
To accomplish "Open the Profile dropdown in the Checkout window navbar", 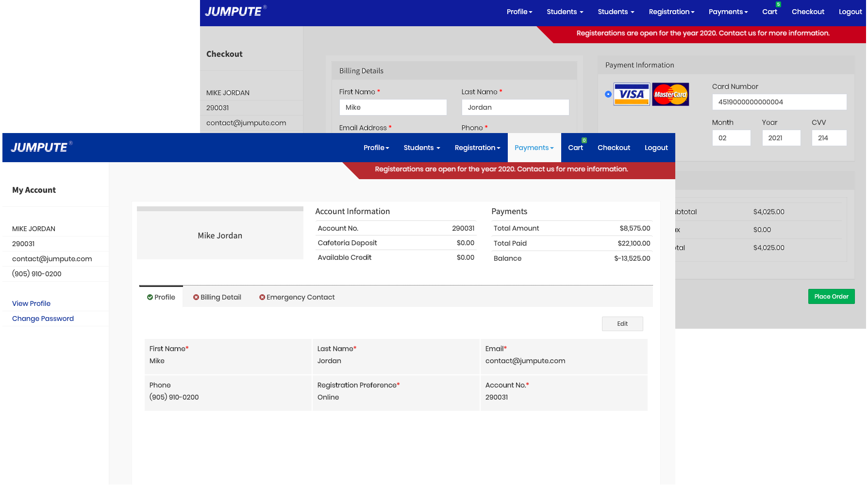I will [x=519, y=12].
